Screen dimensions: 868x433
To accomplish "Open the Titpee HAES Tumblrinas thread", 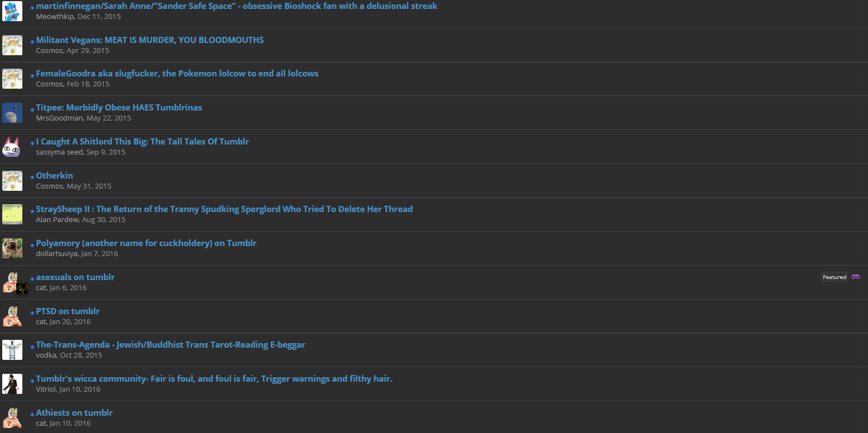I will point(119,108).
